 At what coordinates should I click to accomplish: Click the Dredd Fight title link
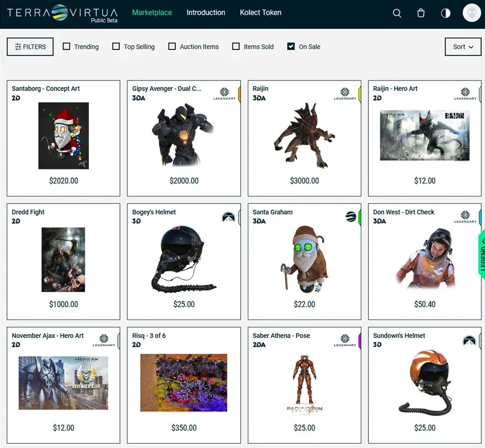click(x=28, y=212)
